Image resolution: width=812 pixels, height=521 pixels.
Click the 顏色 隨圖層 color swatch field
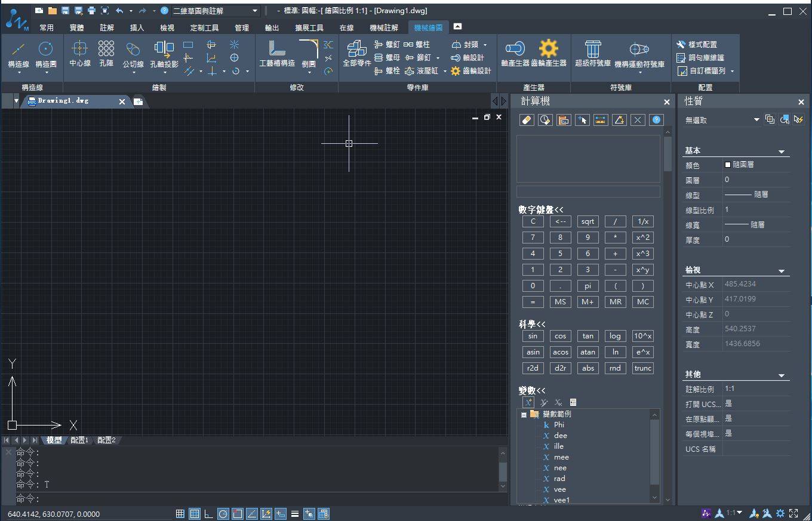[x=756, y=165]
